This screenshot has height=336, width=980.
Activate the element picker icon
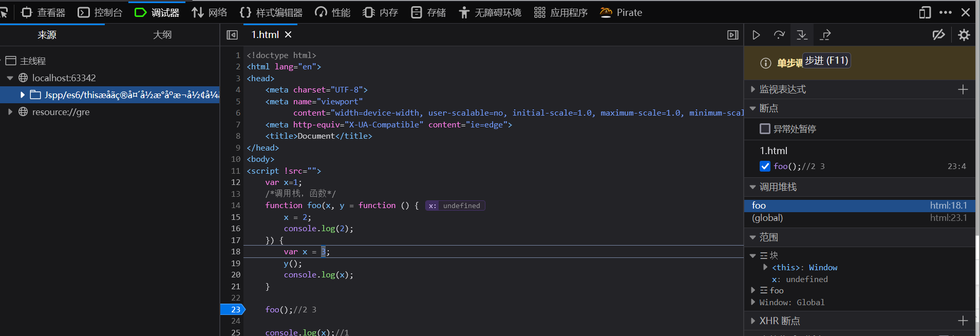tap(4, 12)
